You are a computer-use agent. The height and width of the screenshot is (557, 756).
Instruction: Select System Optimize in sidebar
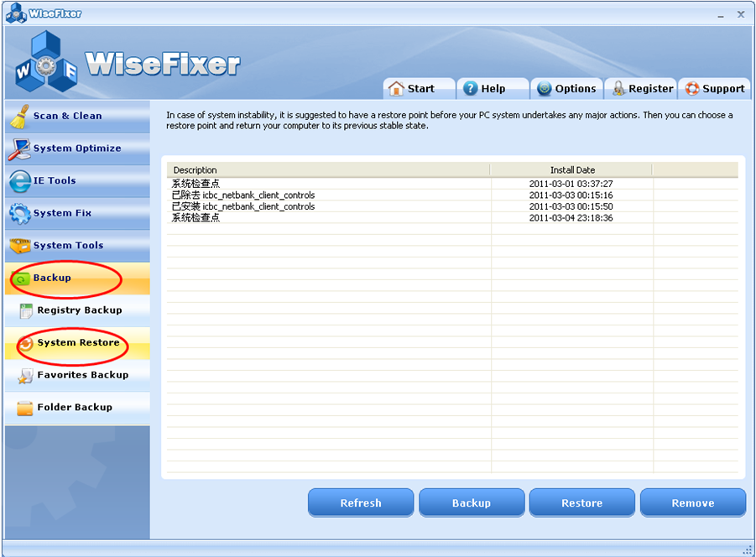pos(77,148)
